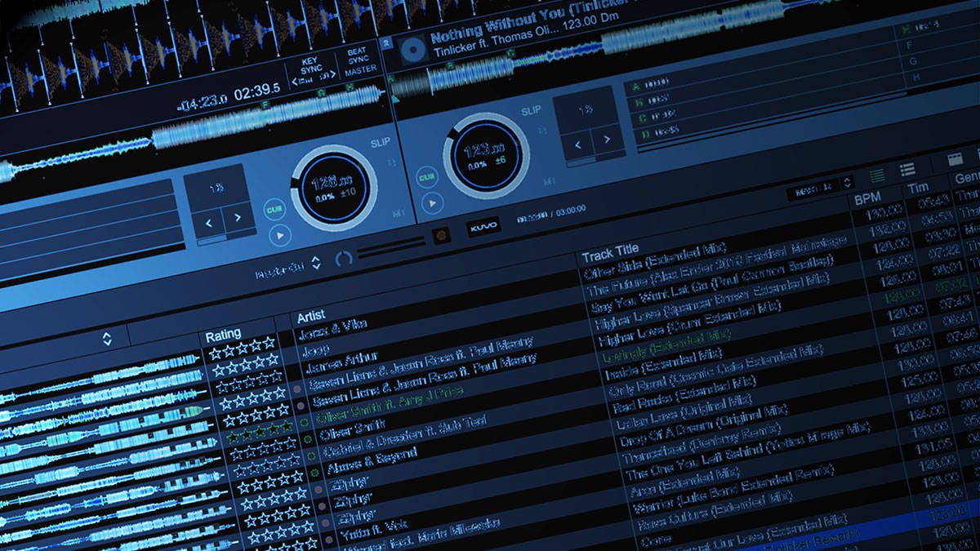980x551 pixels.
Task: Switch to the green track list view icon
Action: tap(878, 176)
